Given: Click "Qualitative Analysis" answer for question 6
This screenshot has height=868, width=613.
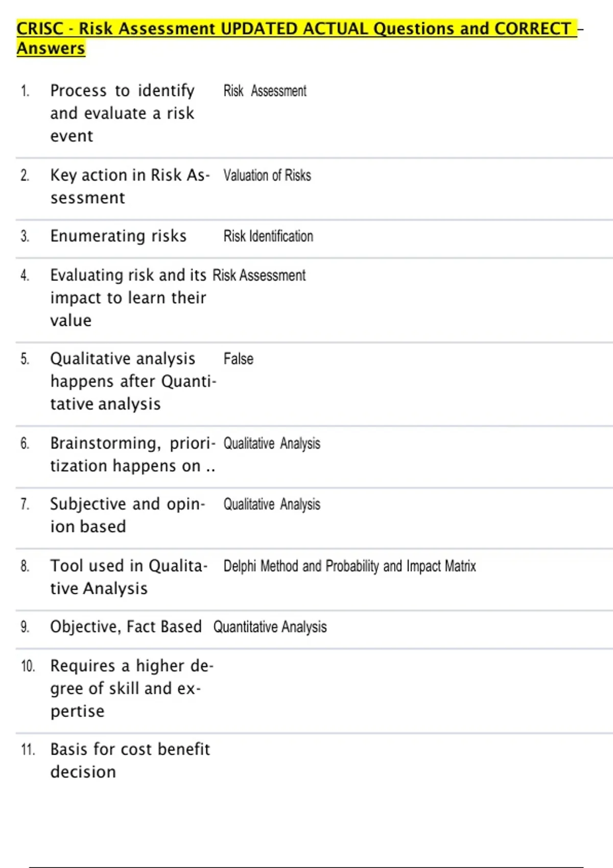Looking at the screenshot, I should (x=272, y=443).
